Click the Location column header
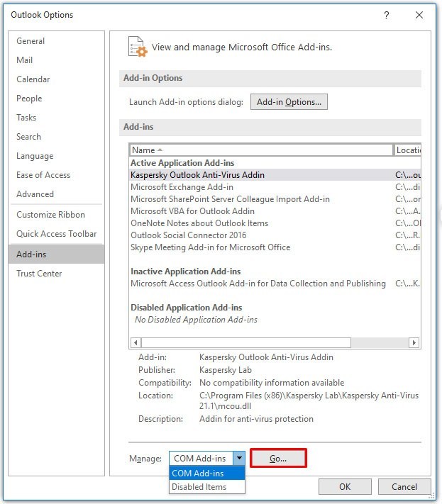This screenshot has width=442, height=504. (x=407, y=150)
